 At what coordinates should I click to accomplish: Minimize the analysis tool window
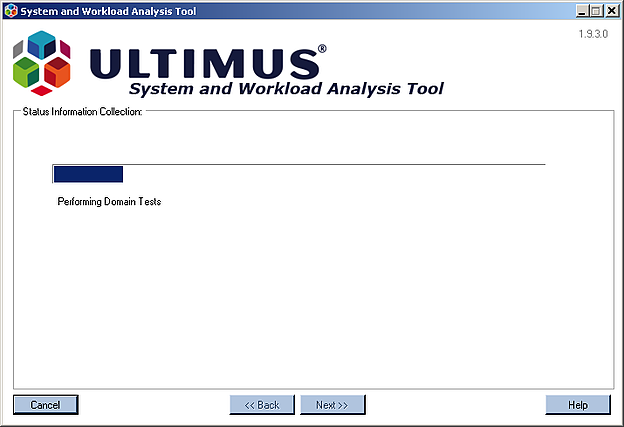(582, 11)
